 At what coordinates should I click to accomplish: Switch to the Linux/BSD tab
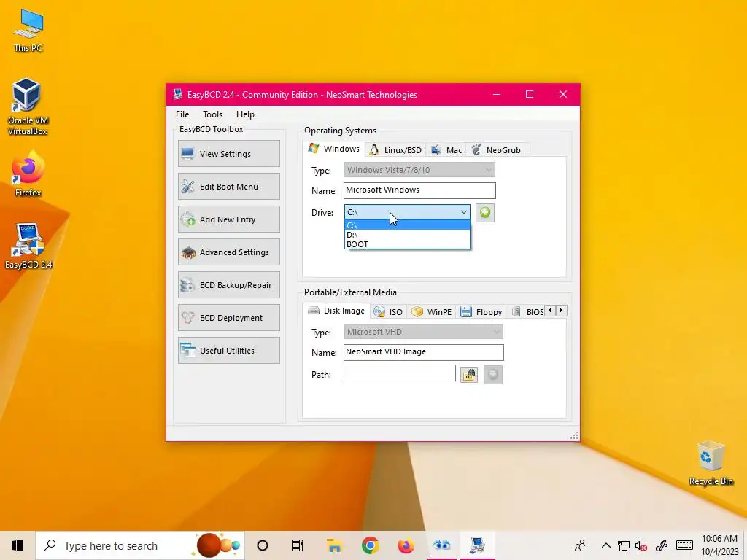coord(396,150)
